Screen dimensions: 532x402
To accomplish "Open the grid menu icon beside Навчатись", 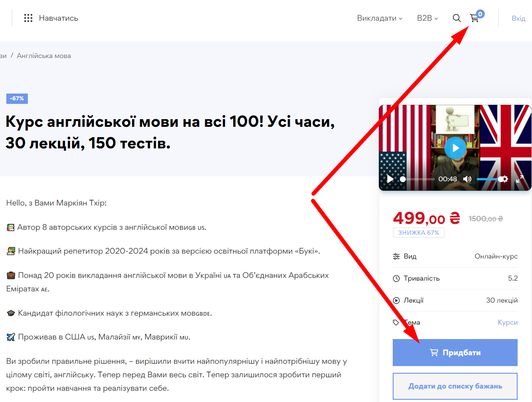I will [x=28, y=18].
